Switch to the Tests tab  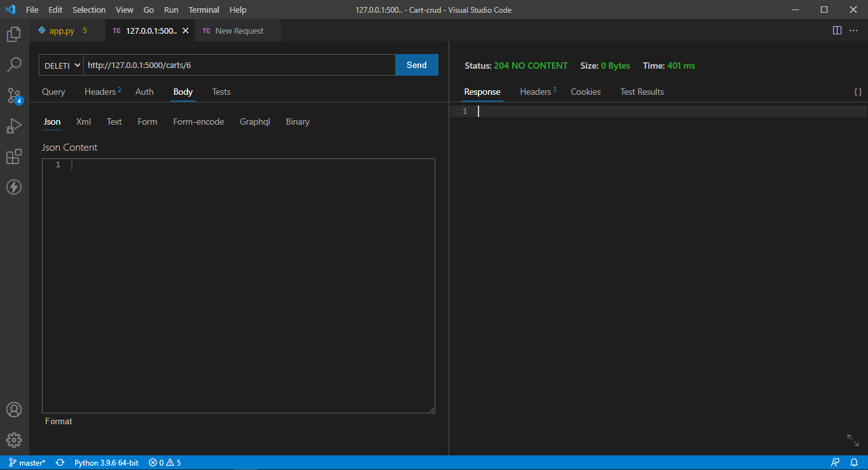click(221, 92)
